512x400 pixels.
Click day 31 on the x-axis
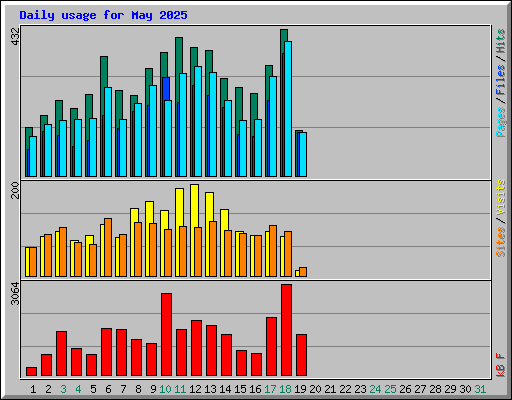pyautogui.click(x=480, y=389)
